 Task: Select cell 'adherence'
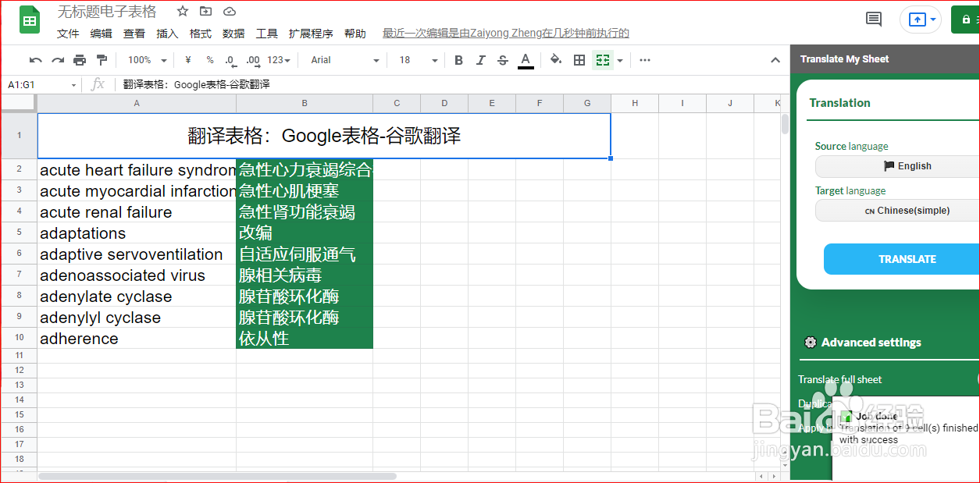click(137, 339)
